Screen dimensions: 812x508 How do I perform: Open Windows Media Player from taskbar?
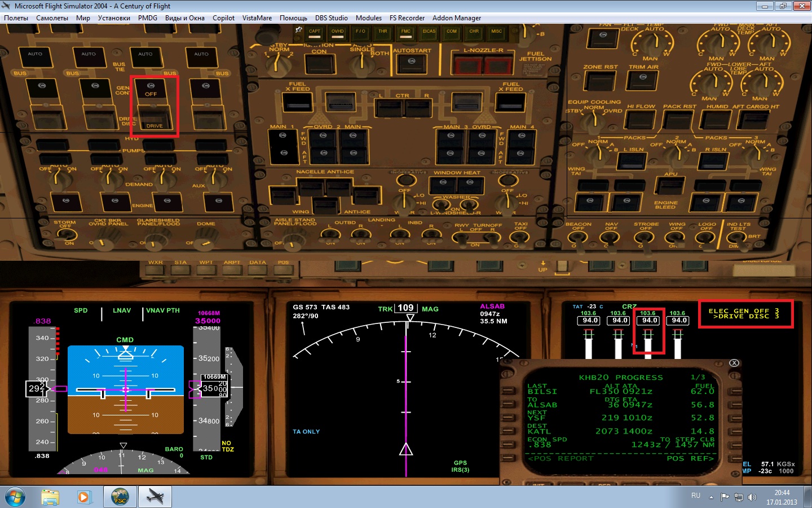point(84,497)
